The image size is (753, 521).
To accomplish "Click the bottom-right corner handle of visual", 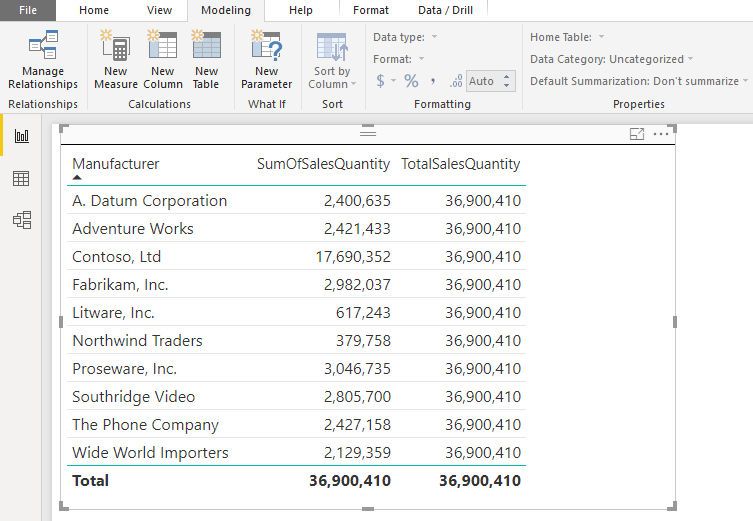I will coord(672,506).
